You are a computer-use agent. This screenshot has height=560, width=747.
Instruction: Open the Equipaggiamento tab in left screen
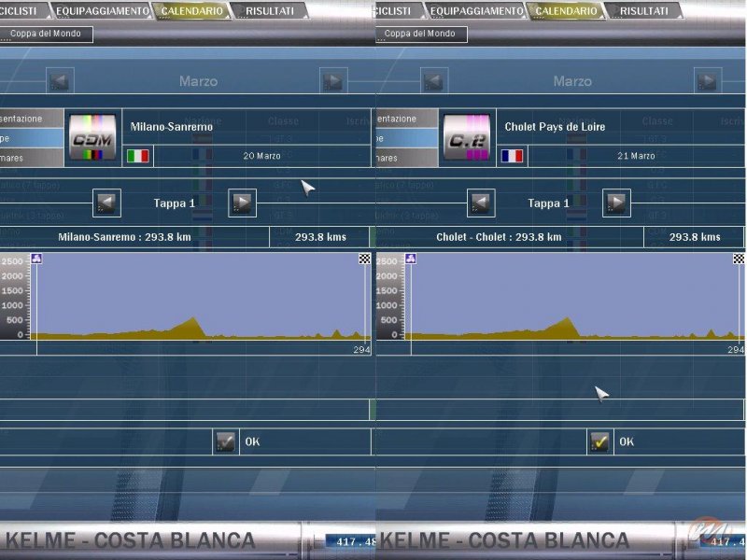(102, 11)
